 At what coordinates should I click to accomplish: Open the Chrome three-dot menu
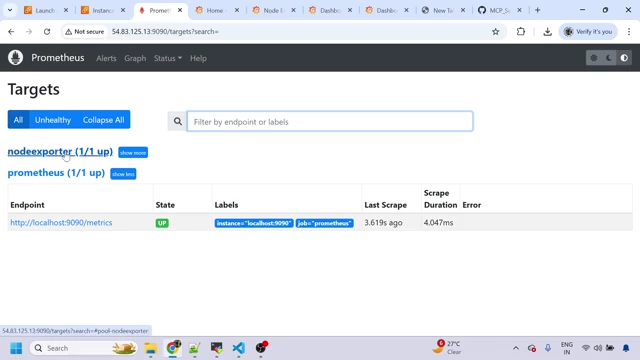click(x=629, y=31)
